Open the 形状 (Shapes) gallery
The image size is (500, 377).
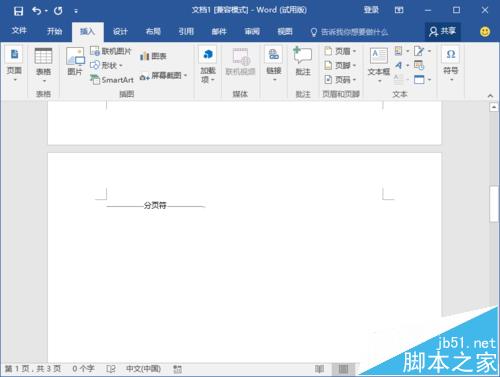pos(106,65)
